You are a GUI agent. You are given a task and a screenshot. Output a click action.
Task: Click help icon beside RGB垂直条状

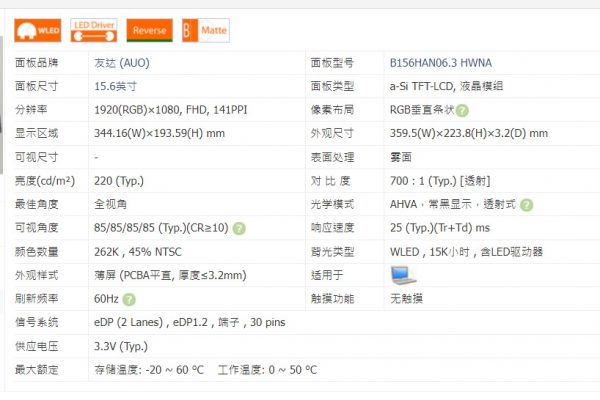click(x=462, y=110)
